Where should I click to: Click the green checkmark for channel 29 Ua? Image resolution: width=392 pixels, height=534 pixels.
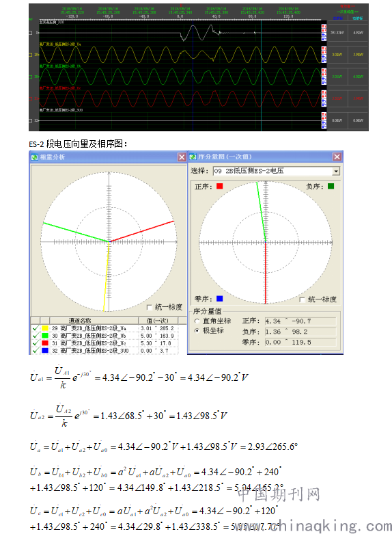pos(35,328)
